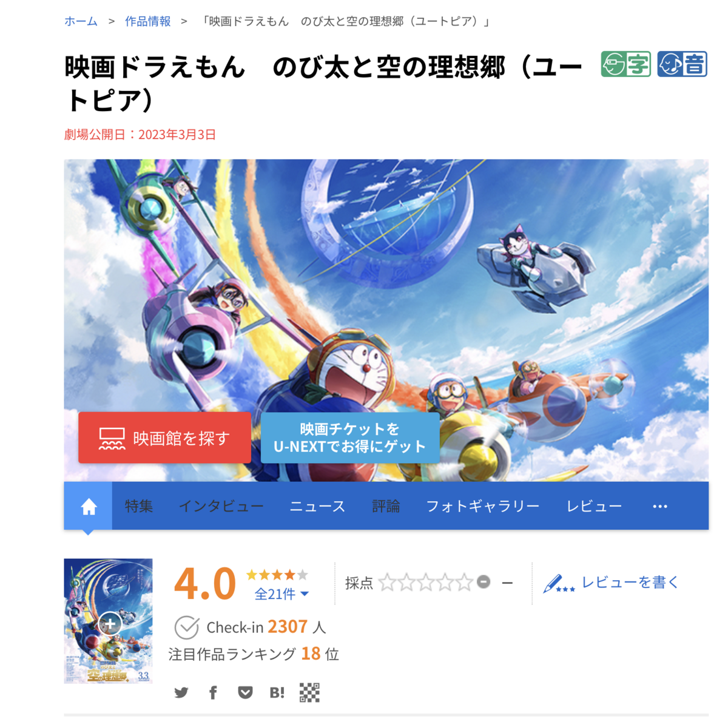
Task: Click the blue audio guide (音) icon
Action: pyautogui.click(x=682, y=64)
